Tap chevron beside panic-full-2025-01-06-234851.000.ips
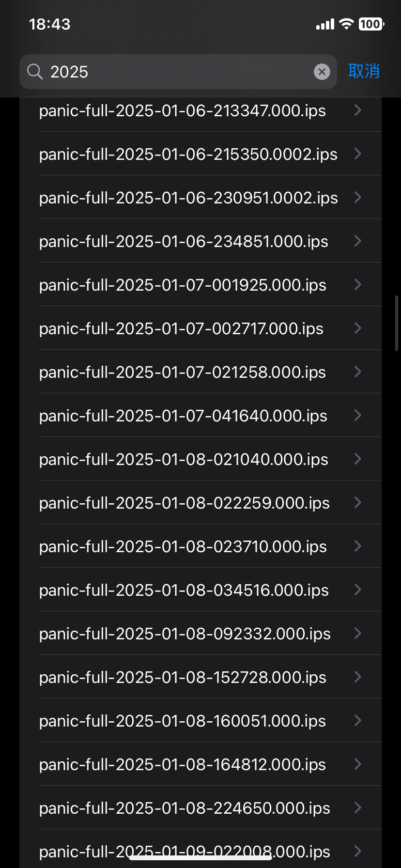401x868 pixels. (x=358, y=241)
